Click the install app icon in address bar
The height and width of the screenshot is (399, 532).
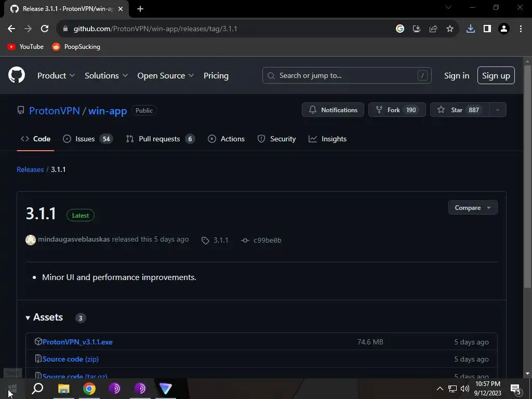pyautogui.click(x=417, y=29)
